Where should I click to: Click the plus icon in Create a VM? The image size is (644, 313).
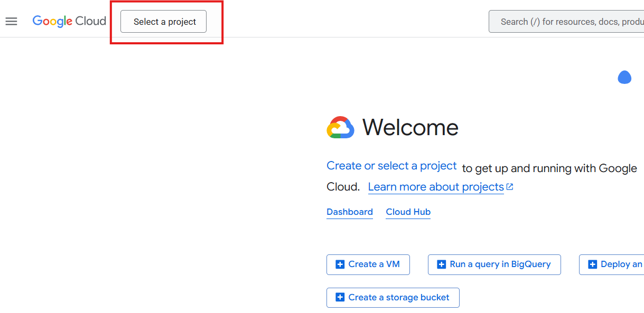point(340,264)
